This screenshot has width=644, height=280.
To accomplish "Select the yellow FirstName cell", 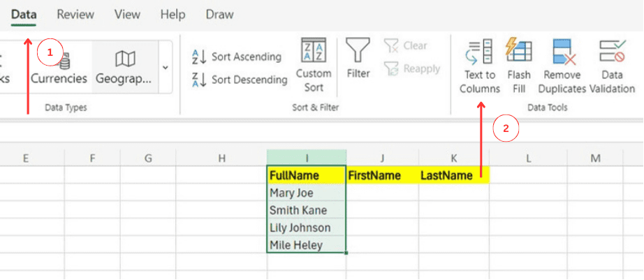I will tap(382, 175).
